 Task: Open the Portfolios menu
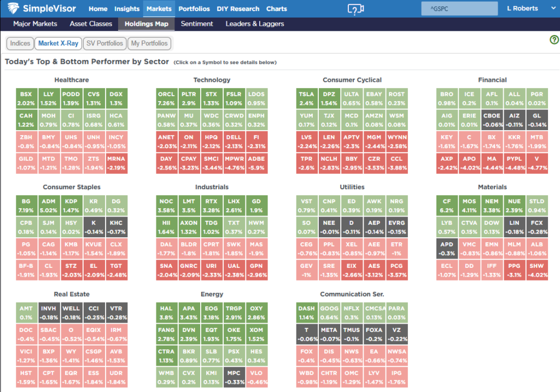(194, 9)
